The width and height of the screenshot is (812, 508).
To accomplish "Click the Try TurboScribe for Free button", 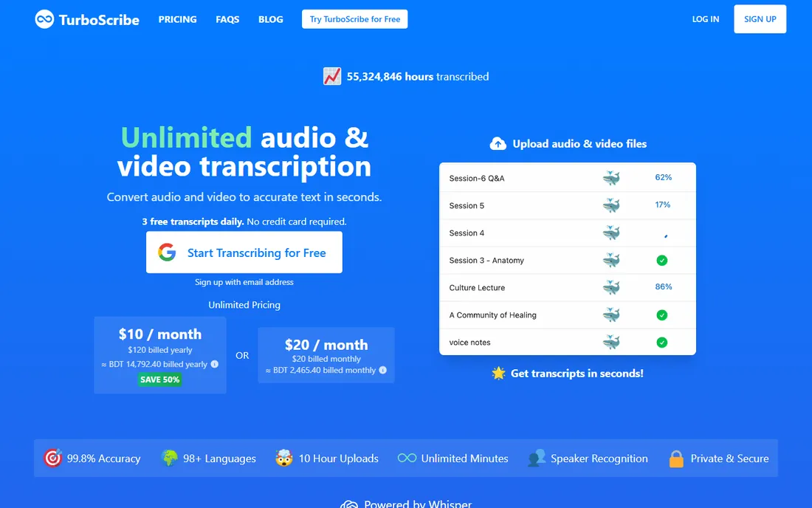I will click(x=355, y=19).
